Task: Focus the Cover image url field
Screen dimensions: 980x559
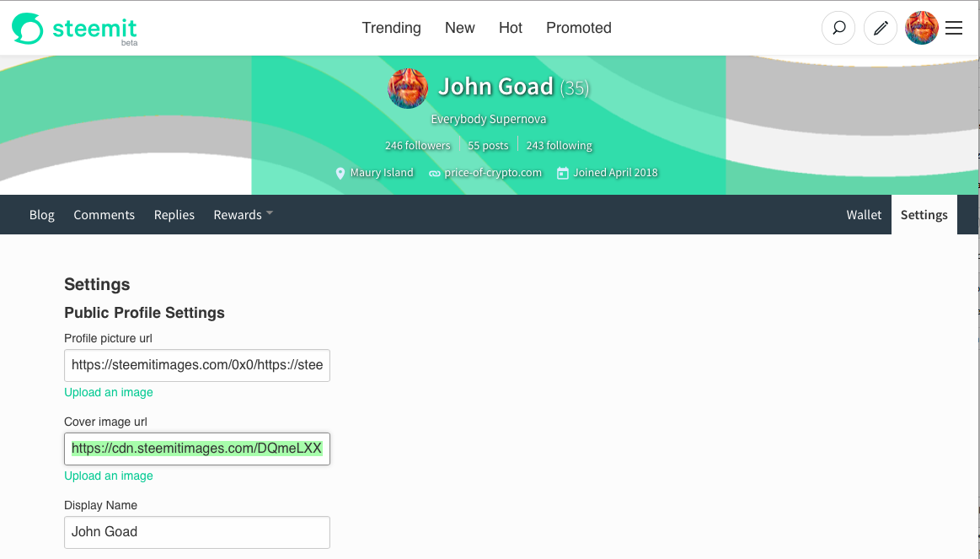Action: [197, 449]
